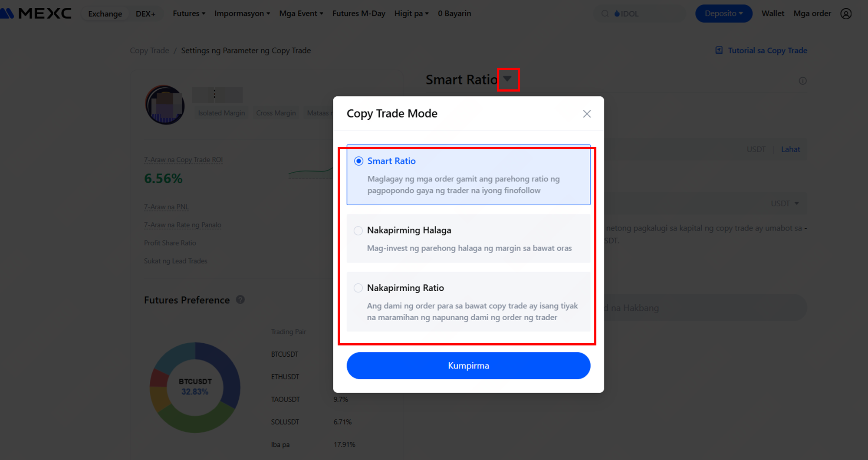868x460 pixels.
Task: Click the info icon beside Smart Ratio
Action: [x=802, y=81]
